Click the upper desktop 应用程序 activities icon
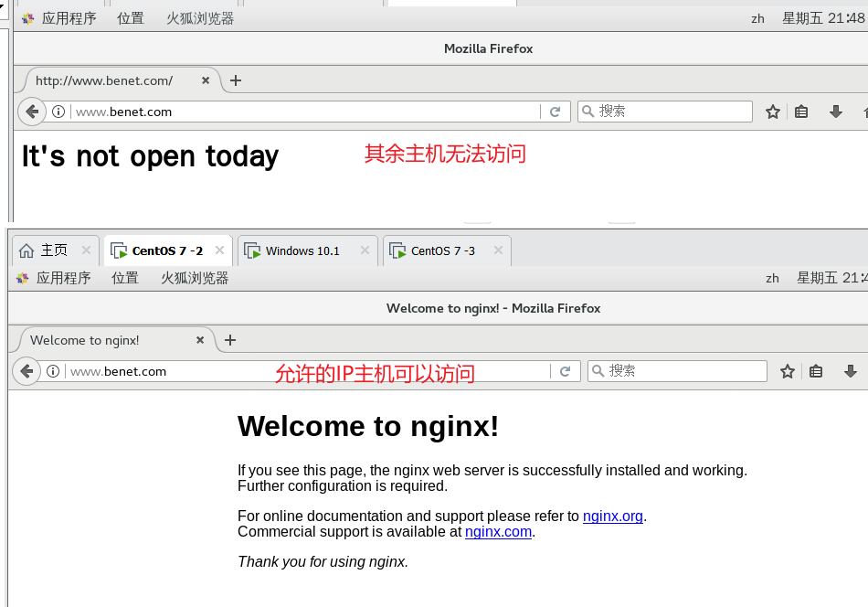 [x=27, y=19]
